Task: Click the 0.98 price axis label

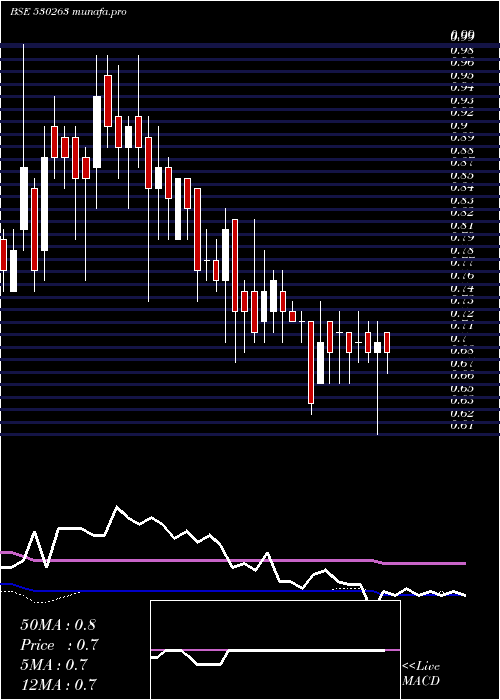Action: pos(462,50)
